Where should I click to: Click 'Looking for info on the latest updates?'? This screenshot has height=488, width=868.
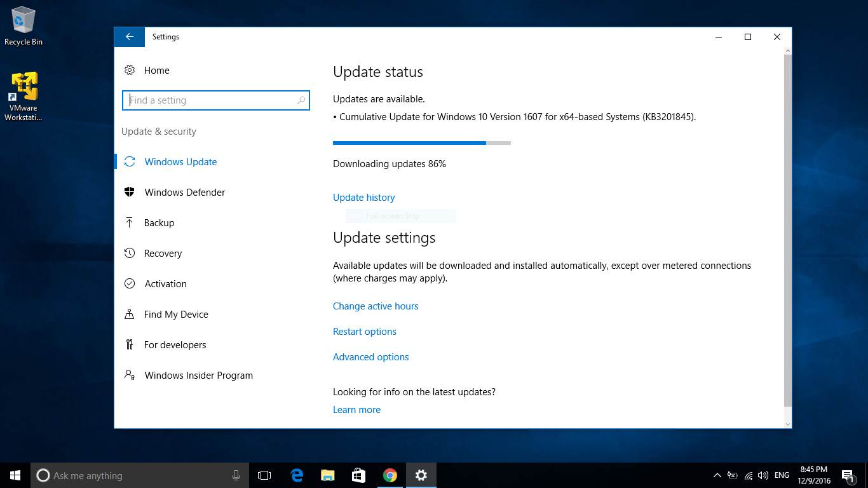(414, 392)
